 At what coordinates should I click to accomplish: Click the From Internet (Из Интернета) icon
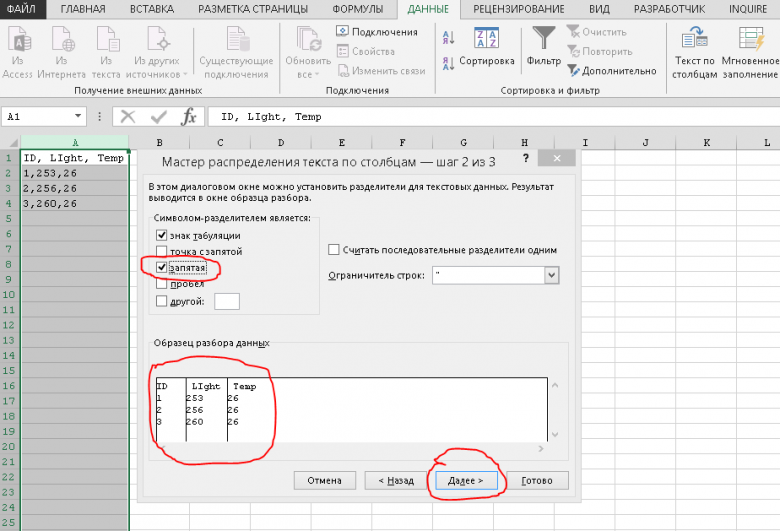coord(63,39)
